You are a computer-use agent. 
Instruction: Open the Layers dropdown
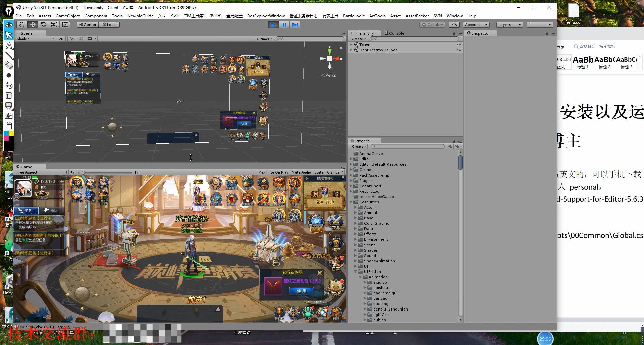click(x=509, y=25)
